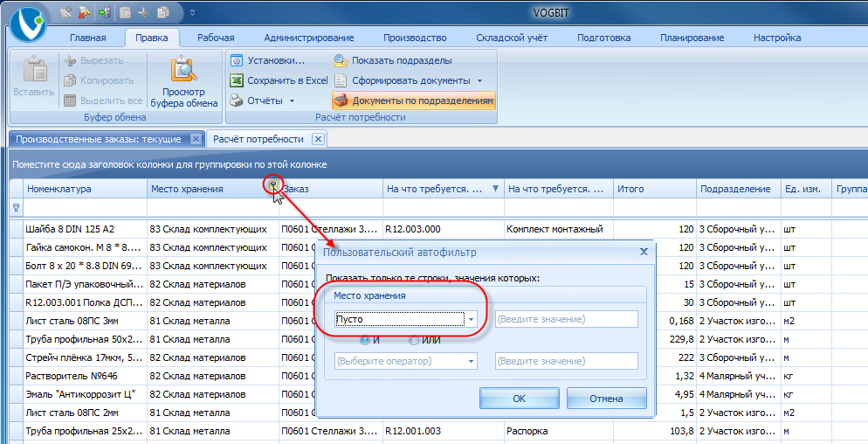The width and height of the screenshot is (868, 444).
Task: Expand the Пусто operator dropdown
Action: point(471,319)
